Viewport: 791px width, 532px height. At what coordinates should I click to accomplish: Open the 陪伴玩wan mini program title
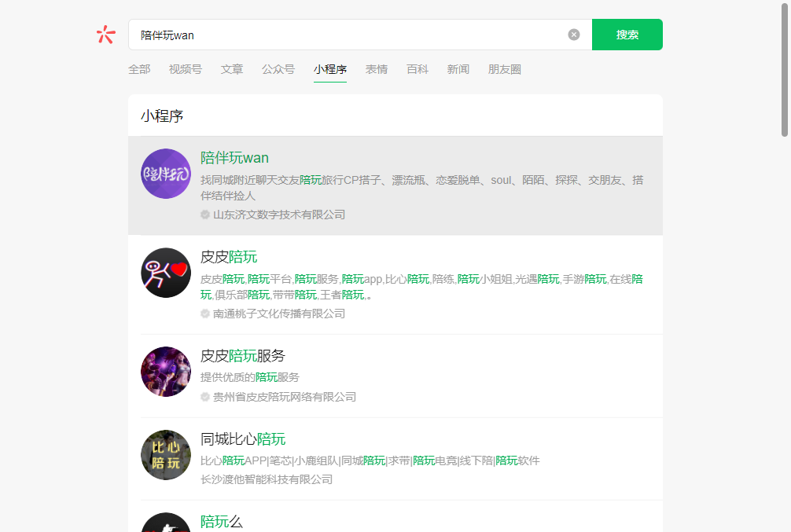pyautogui.click(x=234, y=158)
